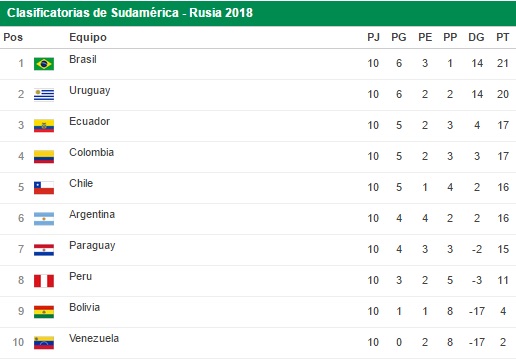Open the Brasil team name
516x360 pixels.
click(83, 59)
